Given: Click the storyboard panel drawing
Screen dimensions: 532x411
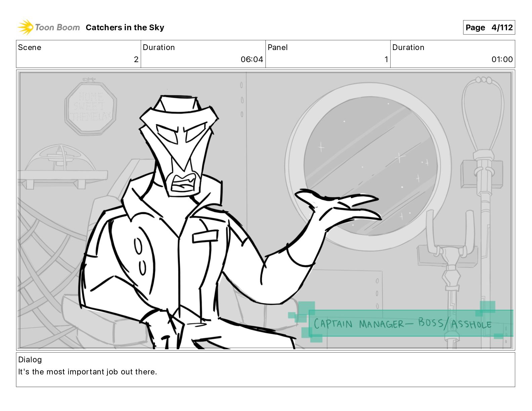Looking at the screenshot, I should point(265,210).
